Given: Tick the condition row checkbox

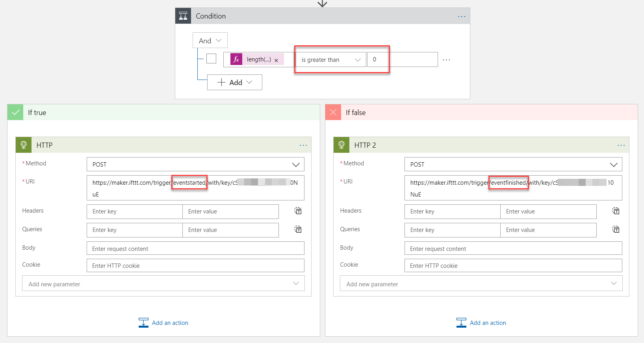Looking at the screenshot, I should (212, 59).
